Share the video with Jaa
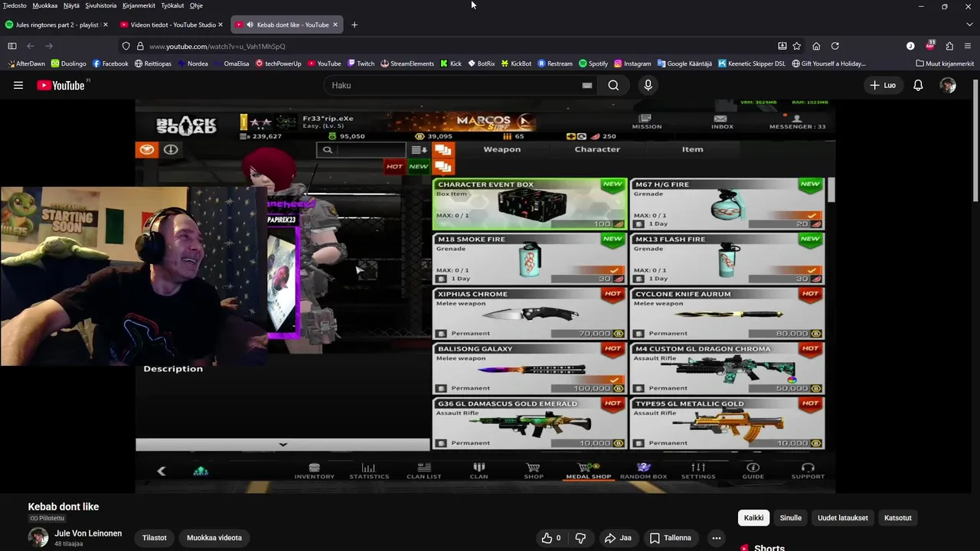 (618, 538)
